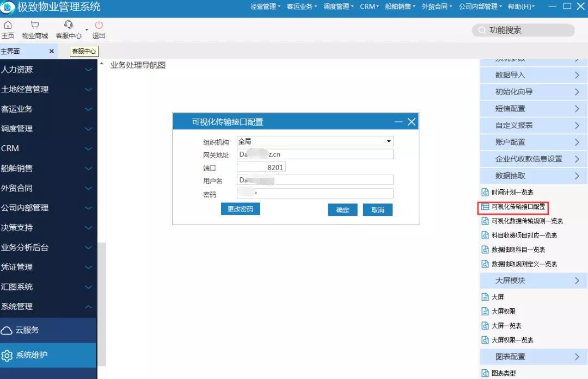Open 公司内部管理 top menu
The image size is (588, 379).
480,7
